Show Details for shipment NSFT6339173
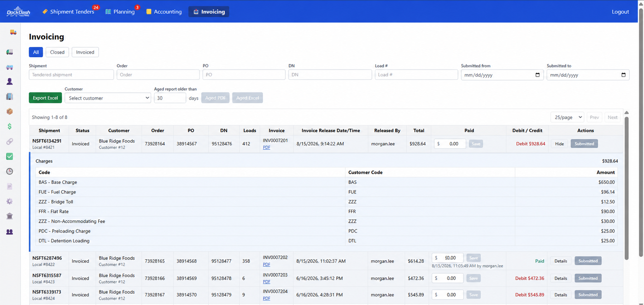The height and width of the screenshot is (305, 644). pyautogui.click(x=561, y=295)
